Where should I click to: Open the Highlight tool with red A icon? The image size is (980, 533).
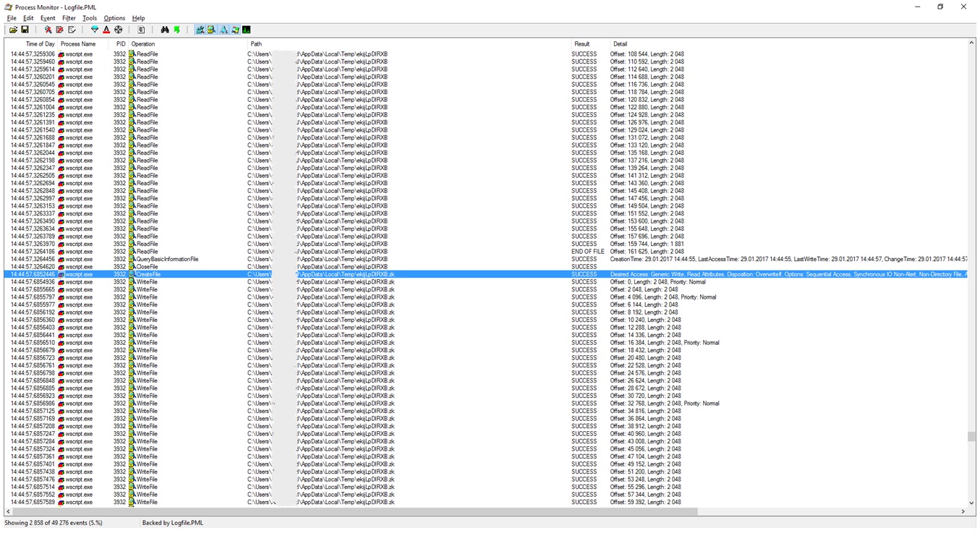pyautogui.click(x=106, y=30)
